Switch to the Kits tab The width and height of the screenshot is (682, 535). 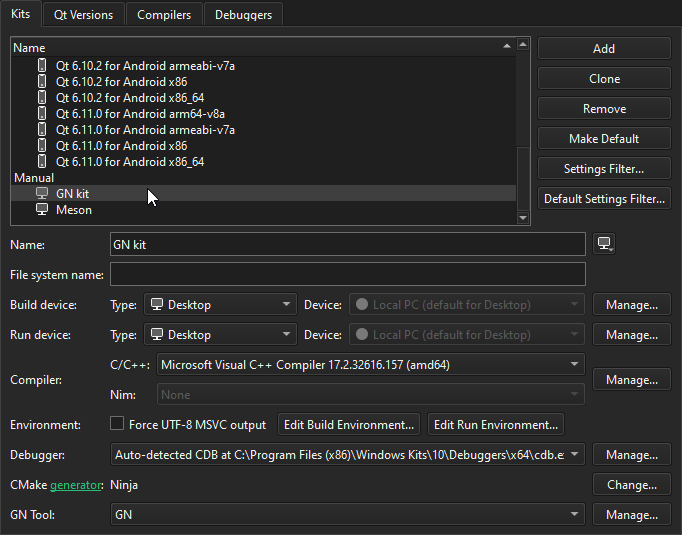(x=20, y=14)
